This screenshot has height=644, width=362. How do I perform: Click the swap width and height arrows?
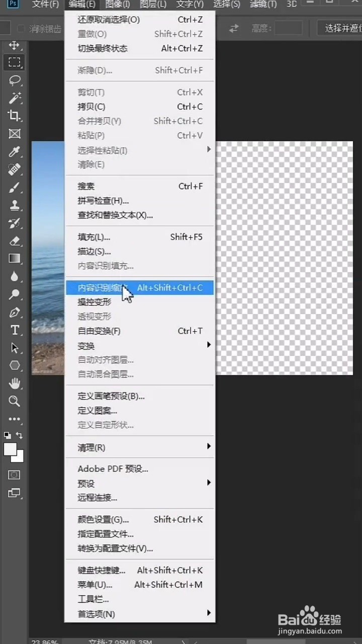coord(234,29)
